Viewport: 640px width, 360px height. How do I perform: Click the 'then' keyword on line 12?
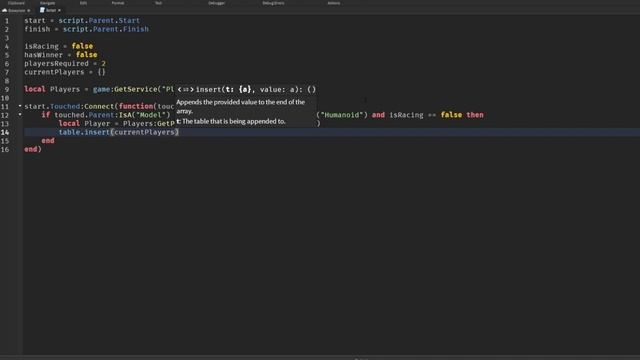[x=475, y=115]
